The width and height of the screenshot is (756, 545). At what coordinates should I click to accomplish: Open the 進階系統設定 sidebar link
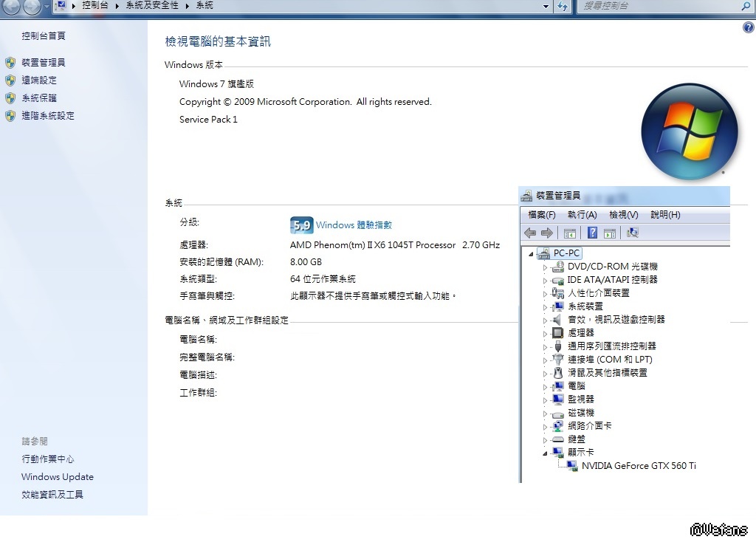click(x=48, y=116)
